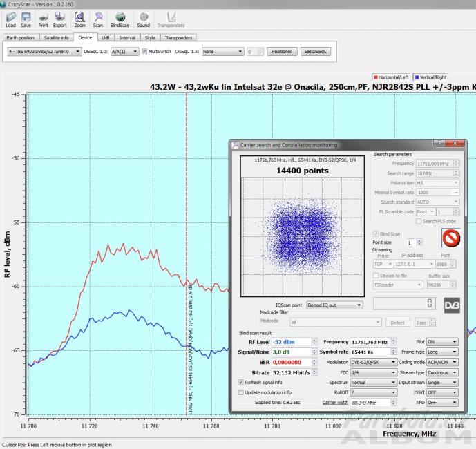This screenshot has height=449, width=476.
Task: Switch to the Transponders tab
Action: click(178, 37)
